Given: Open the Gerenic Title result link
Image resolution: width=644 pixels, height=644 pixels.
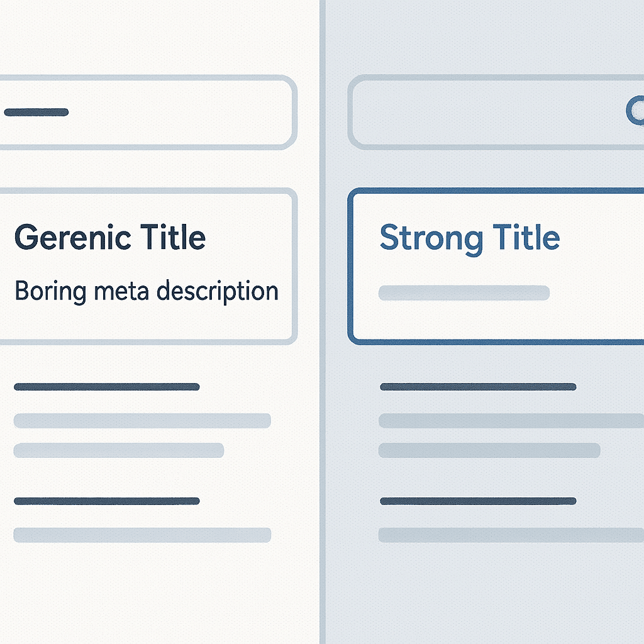Looking at the screenshot, I should tap(109, 237).
